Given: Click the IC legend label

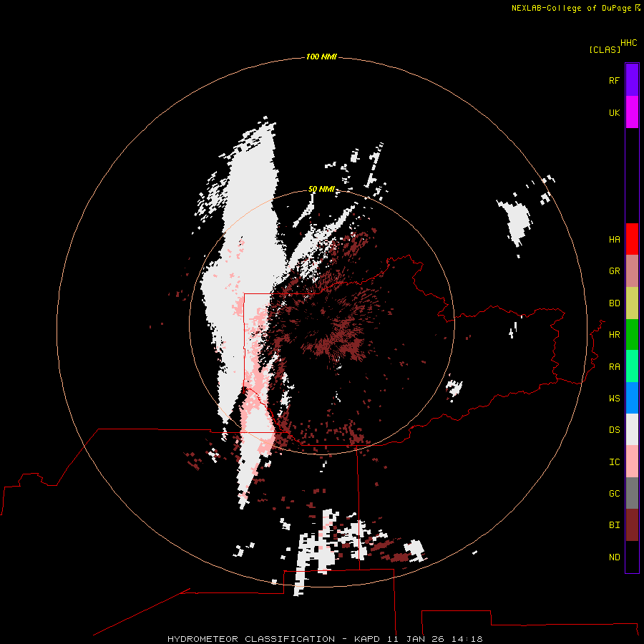Looking at the screenshot, I should tap(614, 462).
